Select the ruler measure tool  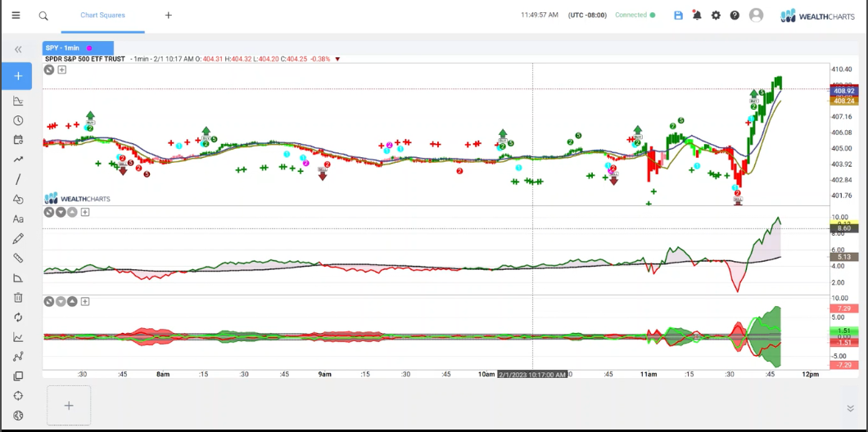(x=18, y=258)
